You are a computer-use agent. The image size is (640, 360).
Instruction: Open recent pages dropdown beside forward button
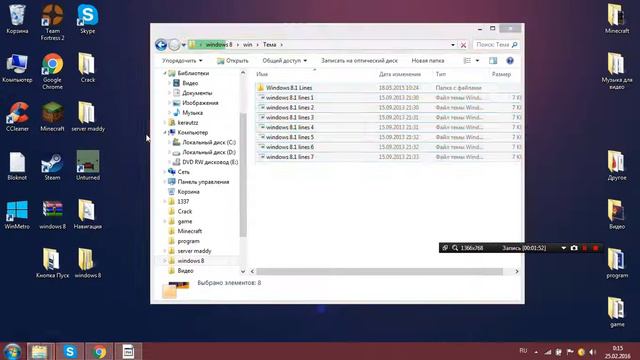(x=184, y=45)
